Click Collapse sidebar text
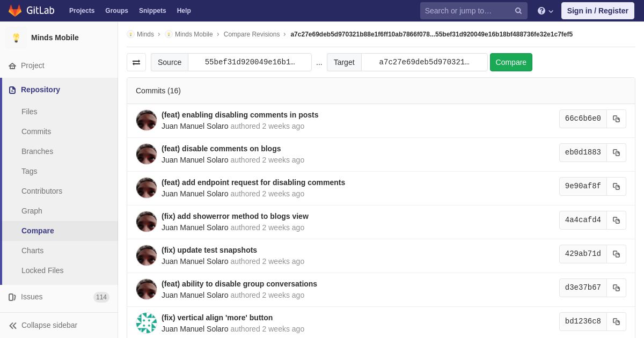The image size is (644, 338). (x=49, y=326)
